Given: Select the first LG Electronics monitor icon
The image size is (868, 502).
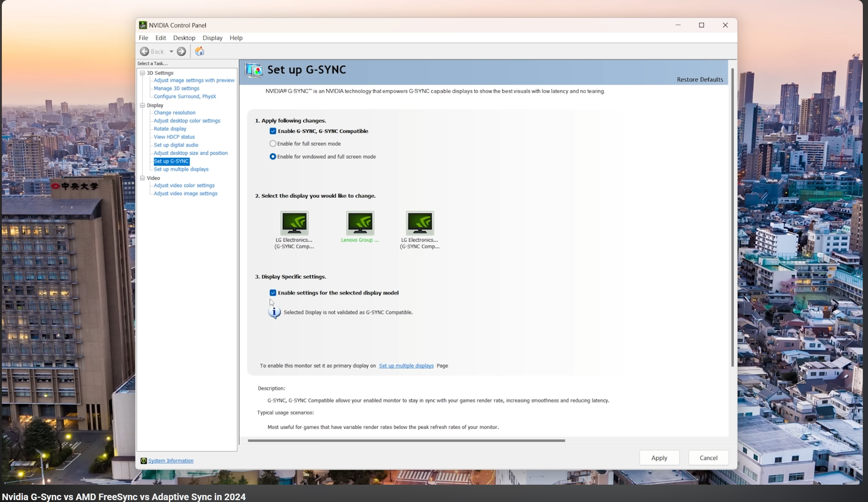Looking at the screenshot, I should point(294,223).
